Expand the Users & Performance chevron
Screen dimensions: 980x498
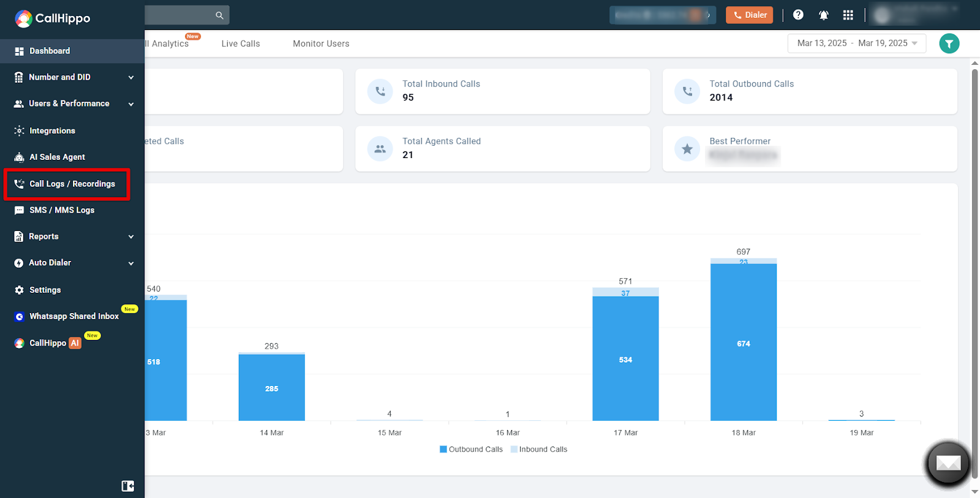click(131, 104)
